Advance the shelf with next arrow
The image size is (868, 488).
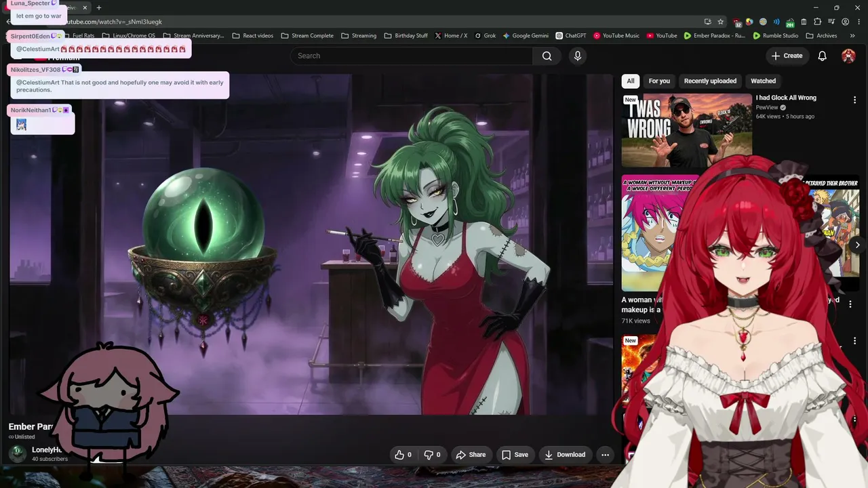point(857,245)
